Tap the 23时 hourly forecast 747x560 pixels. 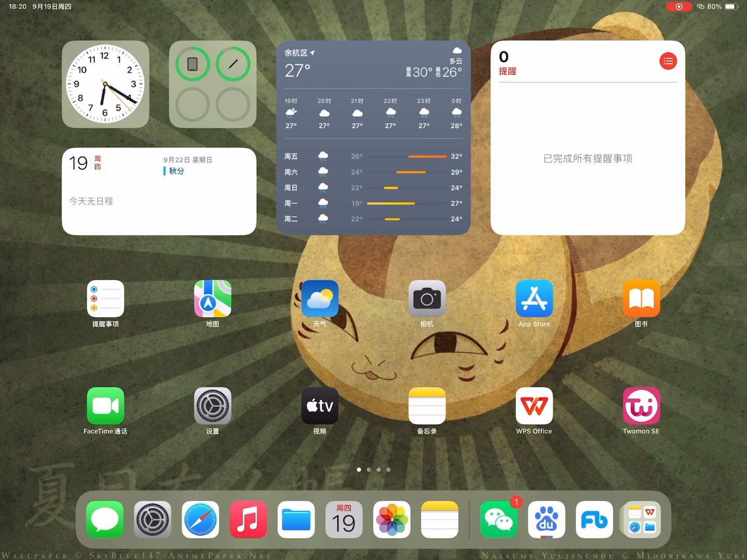click(x=424, y=113)
